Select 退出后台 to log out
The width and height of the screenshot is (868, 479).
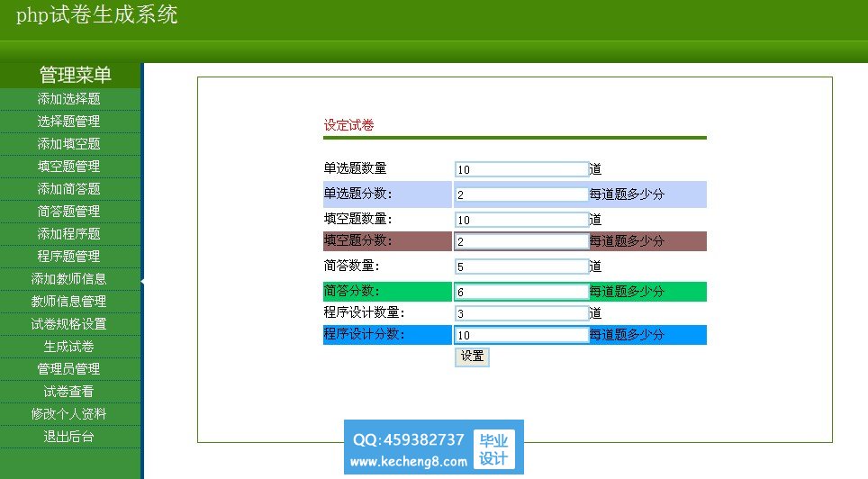[68, 437]
